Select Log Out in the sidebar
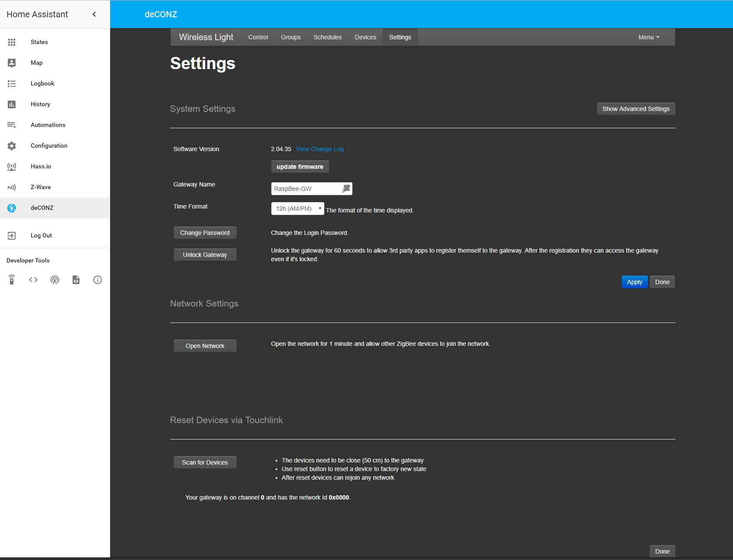 (55, 235)
